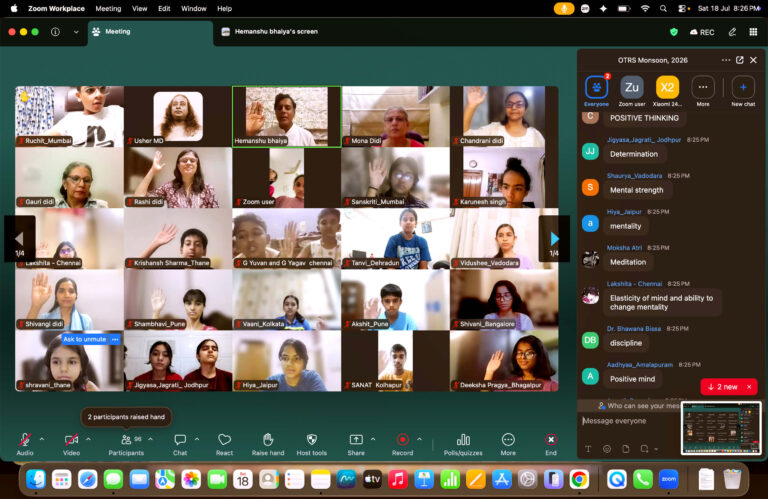Image resolution: width=768 pixels, height=499 pixels.
Task: Open Spotlight search in menu bar
Action: point(663,8)
